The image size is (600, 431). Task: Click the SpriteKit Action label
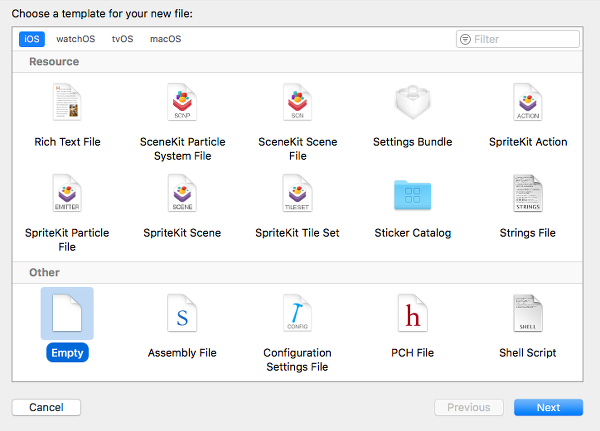(528, 142)
